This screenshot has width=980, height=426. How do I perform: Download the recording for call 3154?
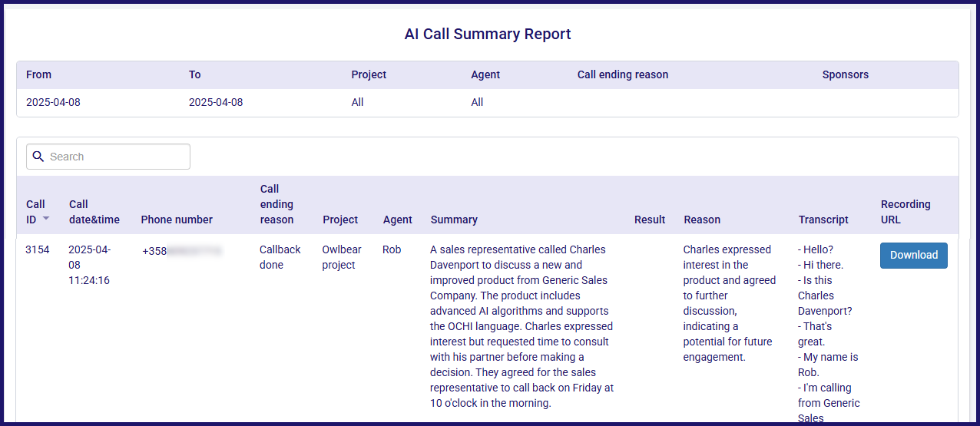click(914, 256)
